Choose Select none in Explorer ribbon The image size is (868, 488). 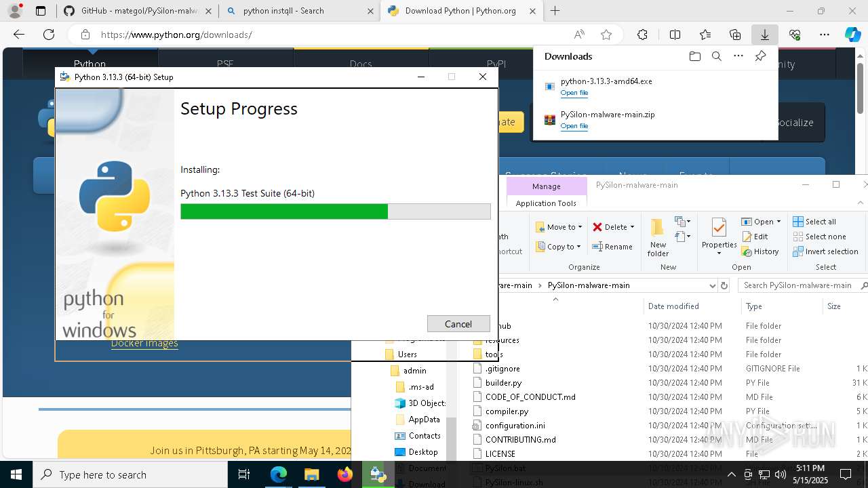pos(819,237)
